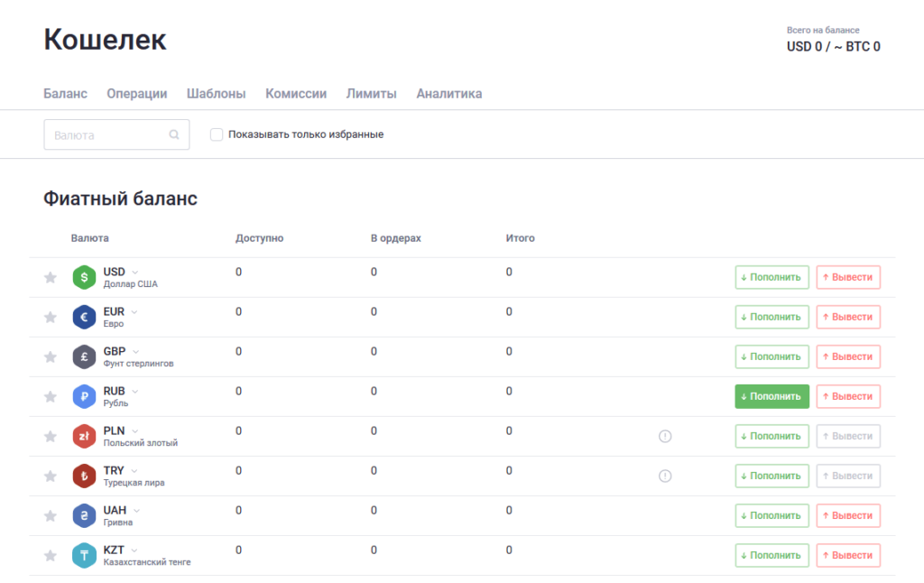
Task: Mark USD as favorite with star
Action: (x=51, y=278)
